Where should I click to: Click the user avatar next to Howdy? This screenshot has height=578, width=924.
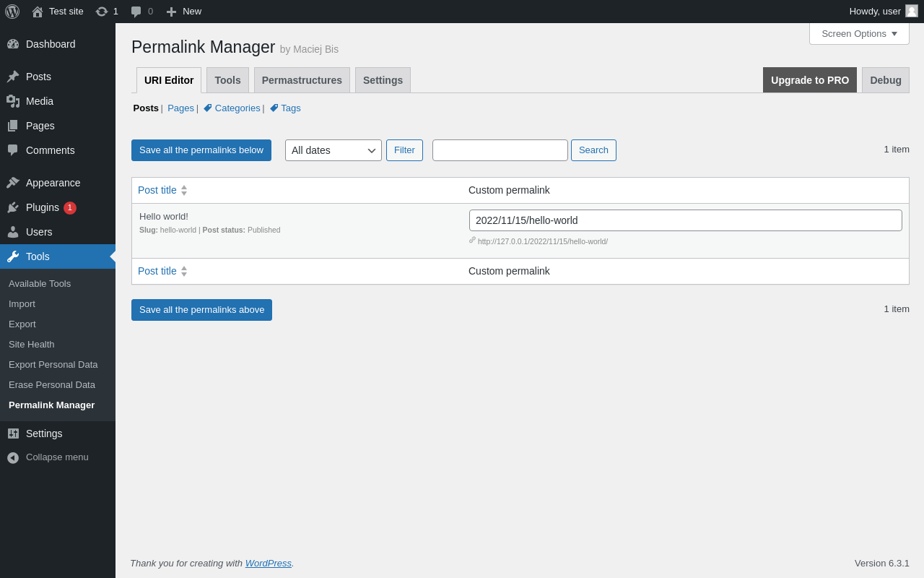tap(912, 11)
